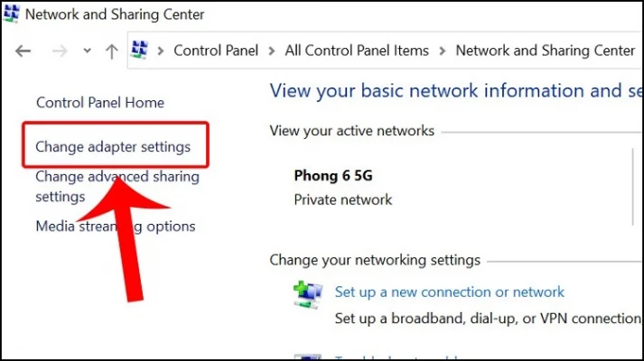Click Network and Sharing Center breadcrumb

point(546,51)
